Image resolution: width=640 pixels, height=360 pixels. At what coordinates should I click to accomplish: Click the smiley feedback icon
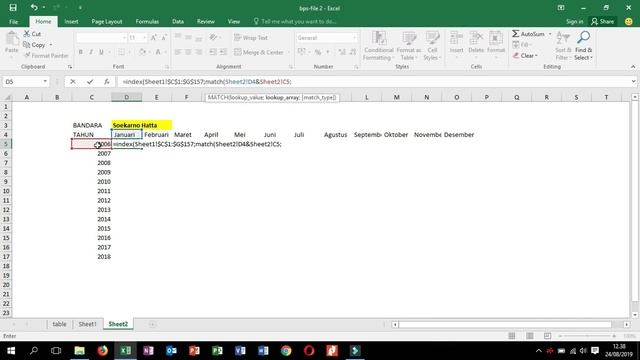[x=629, y=21]
